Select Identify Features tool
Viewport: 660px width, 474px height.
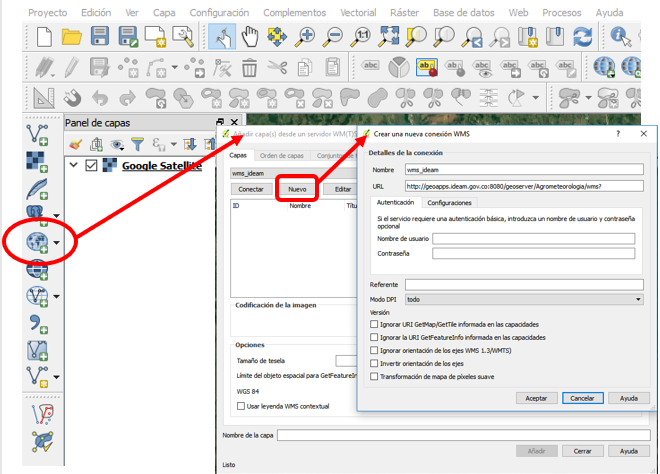point(621,37)
